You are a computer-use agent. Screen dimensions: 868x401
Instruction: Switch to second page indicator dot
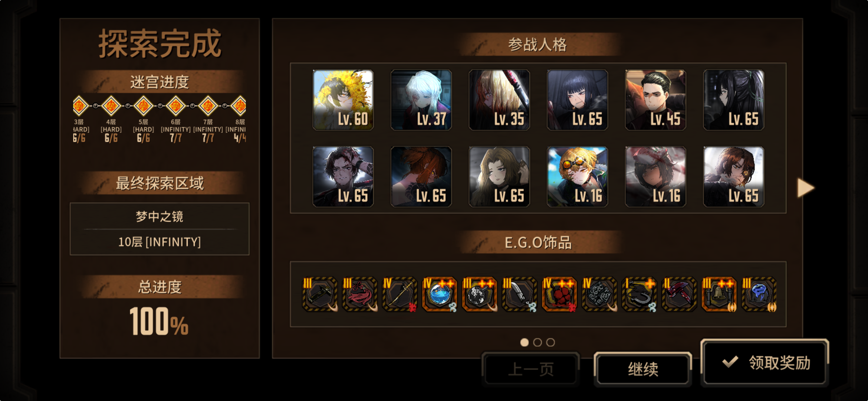click(537, 342)
